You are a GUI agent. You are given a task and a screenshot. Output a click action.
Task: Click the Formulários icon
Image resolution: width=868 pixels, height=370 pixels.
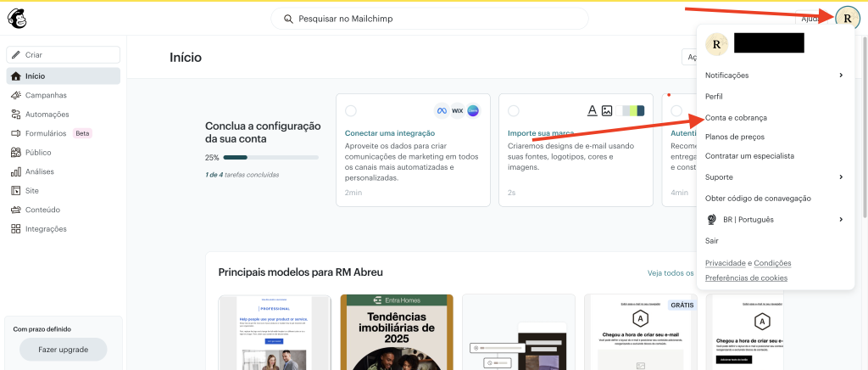pos(16,133)
